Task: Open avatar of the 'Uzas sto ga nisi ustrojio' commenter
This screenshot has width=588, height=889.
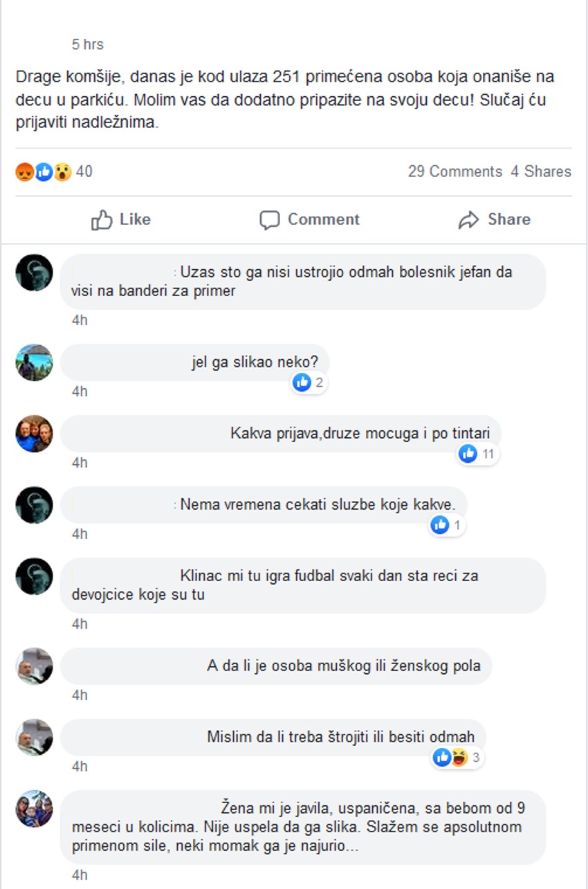Action: pyautogui.click(x=34, y=273)
